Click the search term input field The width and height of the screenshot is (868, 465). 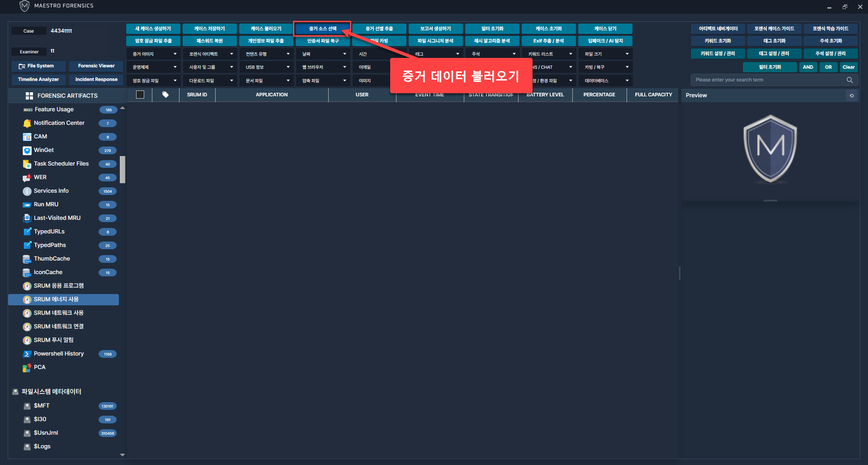[769, 80]
